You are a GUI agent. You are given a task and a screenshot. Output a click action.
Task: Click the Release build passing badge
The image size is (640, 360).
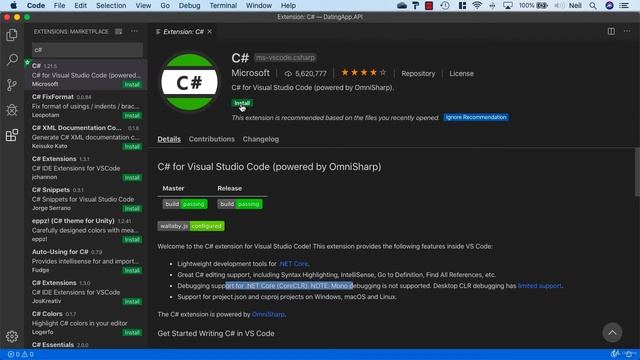point(240,204)
